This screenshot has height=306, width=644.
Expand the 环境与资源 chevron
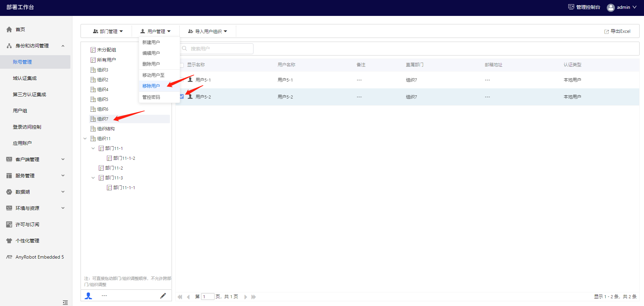click(63, 208)
